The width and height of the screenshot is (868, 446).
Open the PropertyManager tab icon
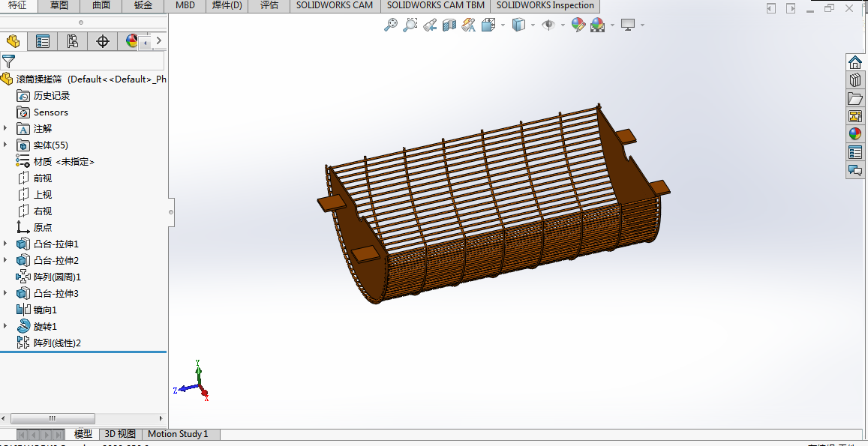tap(44, 41)
